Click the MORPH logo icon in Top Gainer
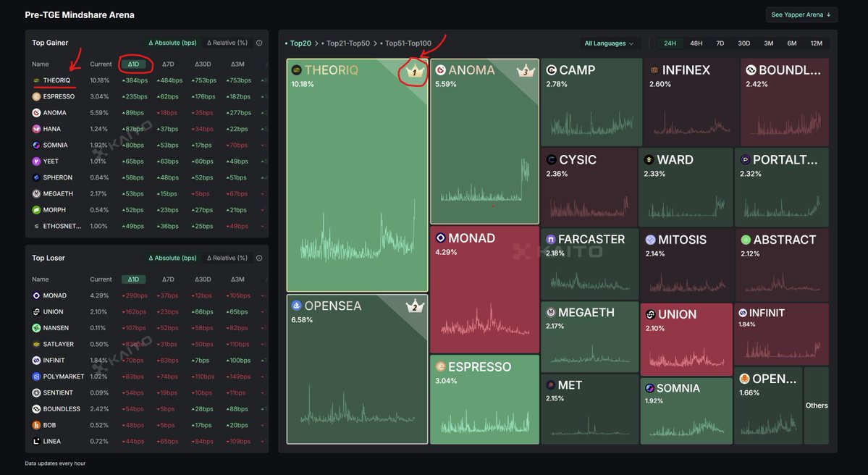868x475 pixels. [x=36, y=210]
